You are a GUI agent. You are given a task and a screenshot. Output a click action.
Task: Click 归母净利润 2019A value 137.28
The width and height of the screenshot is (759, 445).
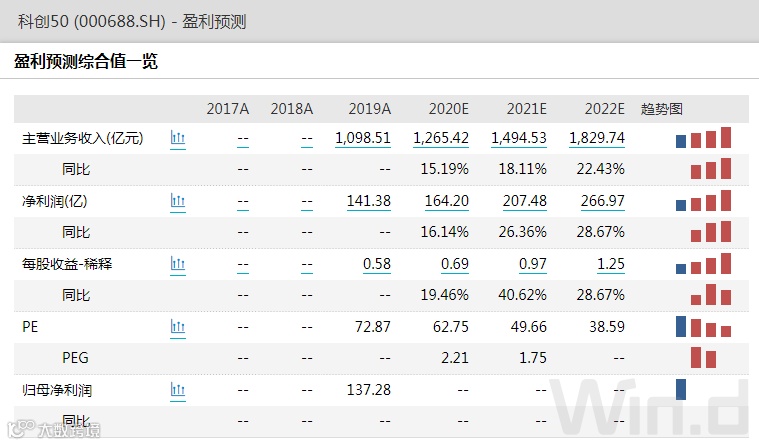(368, 390)
